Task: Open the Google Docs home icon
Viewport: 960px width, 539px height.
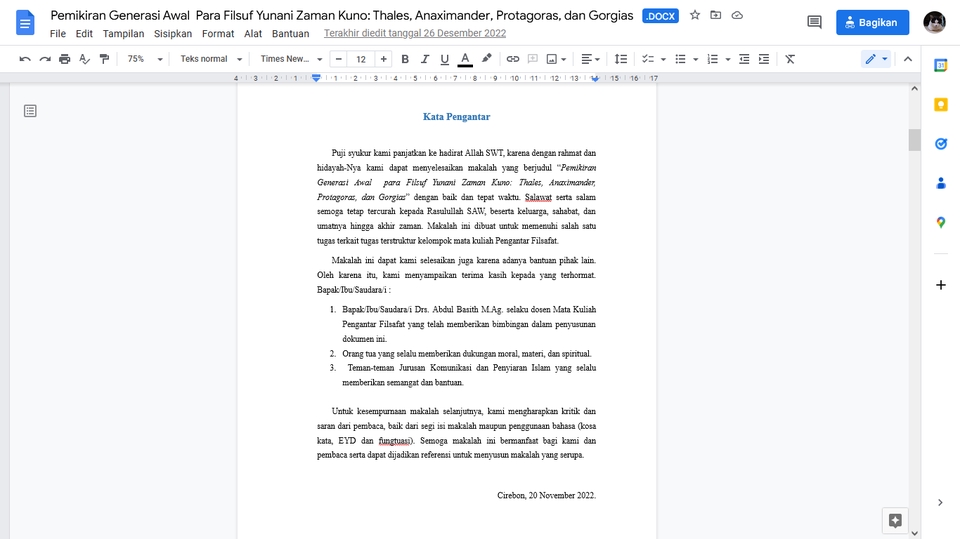Action: click(x=25, y=23)
